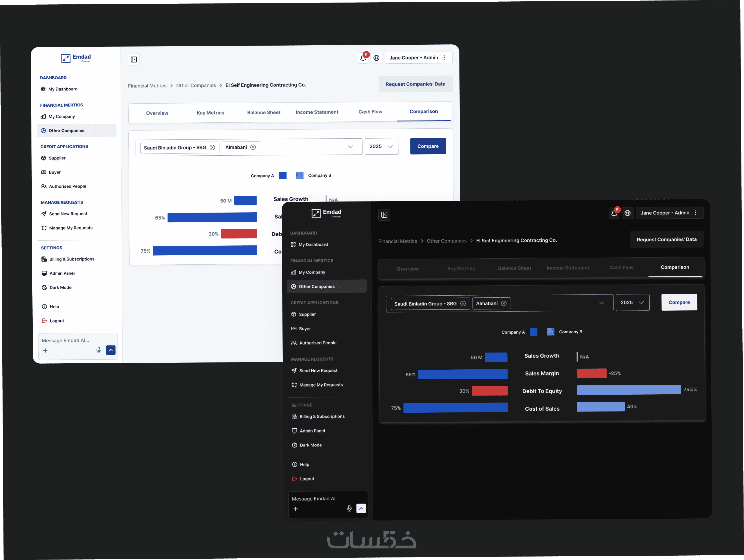Screen dimensions: 744x560
Task: Click the globe language icon in dark window
Action: [627, 213]
